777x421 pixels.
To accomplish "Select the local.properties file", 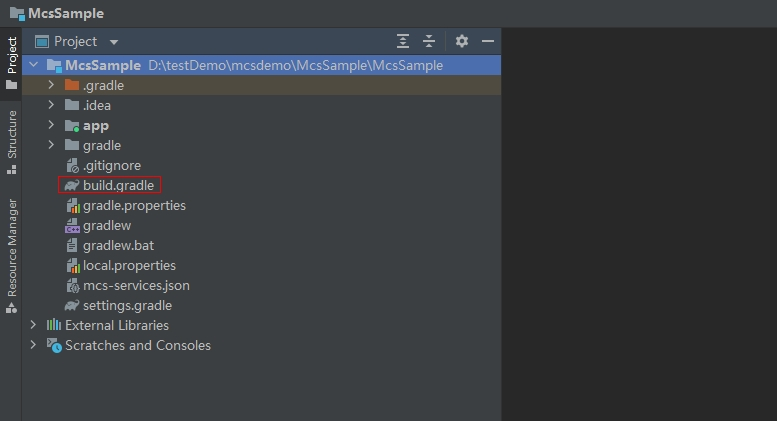I will (129, 265).
